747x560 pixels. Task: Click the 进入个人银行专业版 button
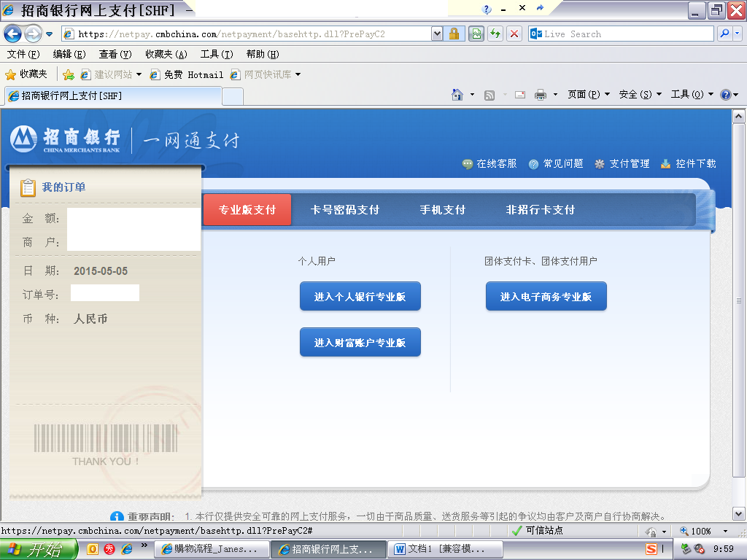tap(360, 296)
